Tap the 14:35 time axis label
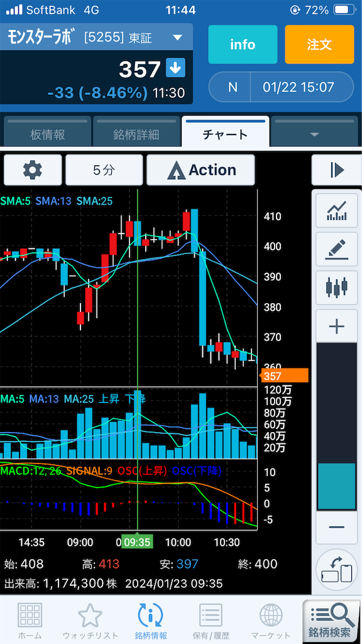This screenshot has width=362, height=644. point(31,542)
